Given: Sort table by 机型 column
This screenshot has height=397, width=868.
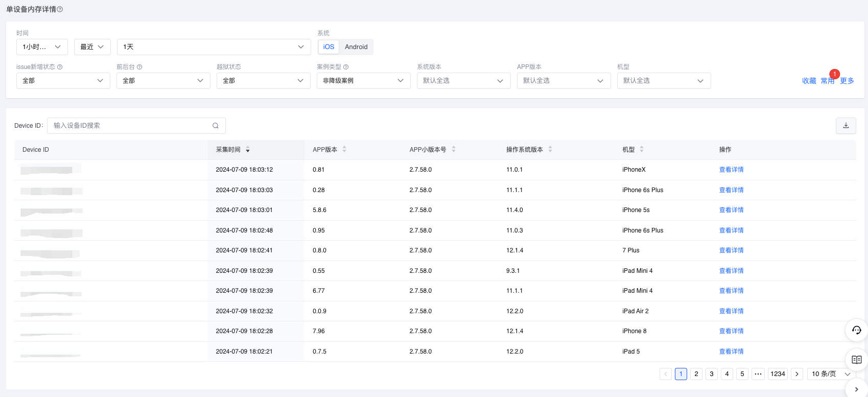Looking at the screenshot, I should pos(642,149).
